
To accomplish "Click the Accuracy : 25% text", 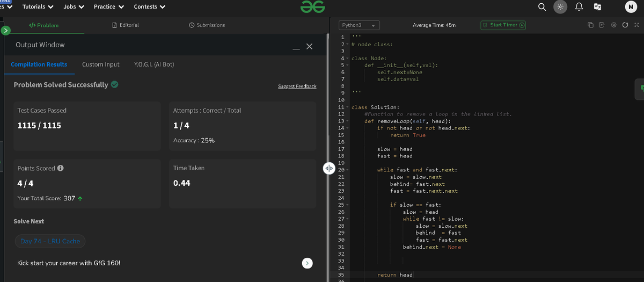I will (194, 140).
